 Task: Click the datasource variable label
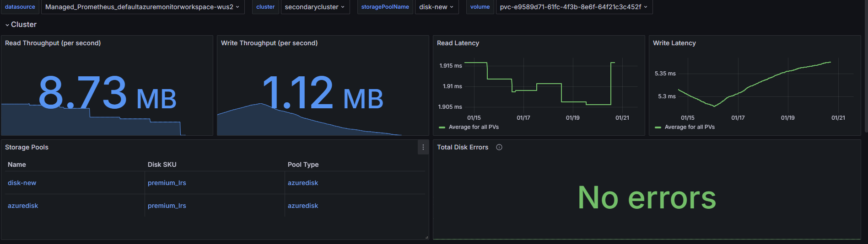tap(20, 7)
